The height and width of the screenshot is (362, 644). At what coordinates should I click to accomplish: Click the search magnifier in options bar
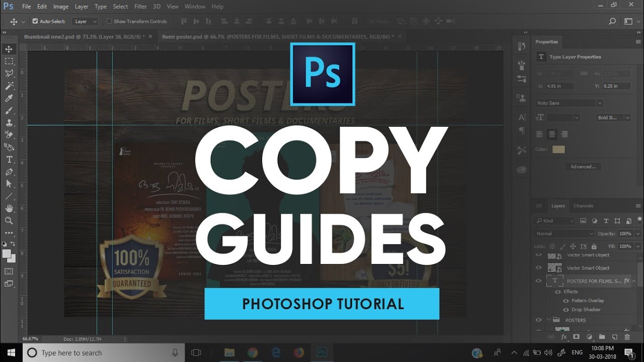pos(612,21)
